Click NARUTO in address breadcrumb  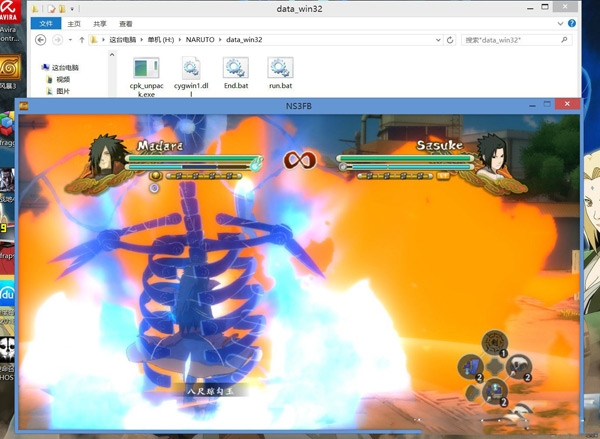200,40
